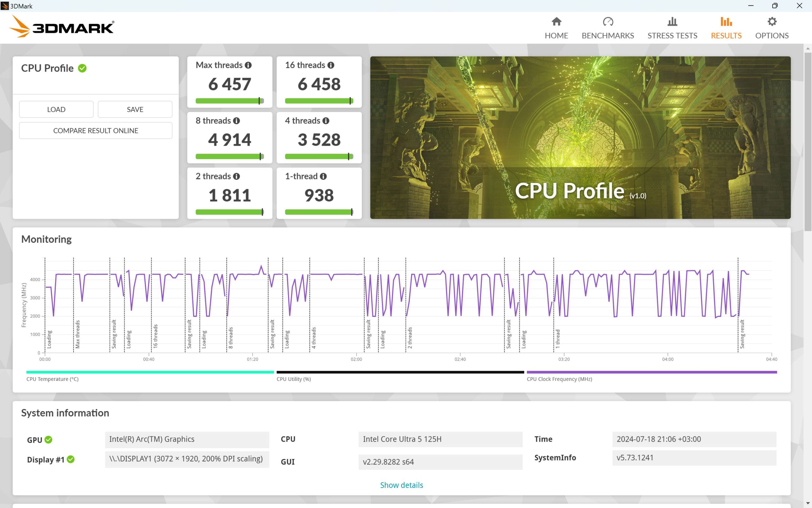Click the scrollbar up arrow
The width and height of the screenshot is (812, 508).
pos(808,49)
